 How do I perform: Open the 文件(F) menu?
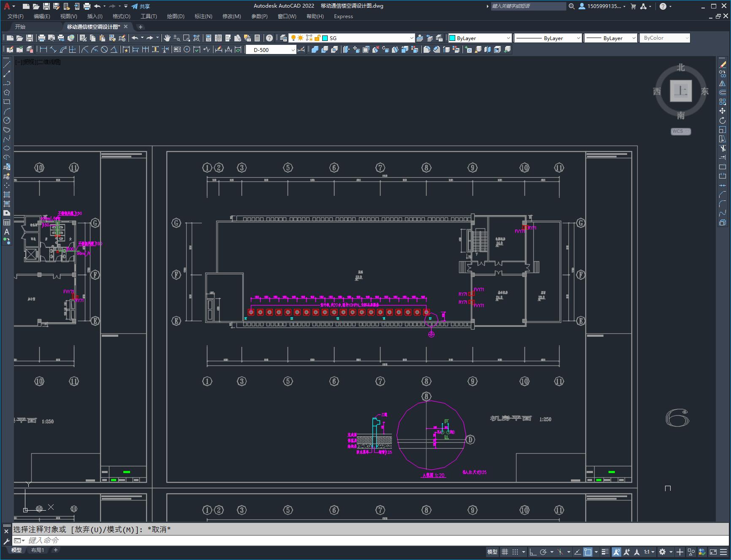pos(16,16)
